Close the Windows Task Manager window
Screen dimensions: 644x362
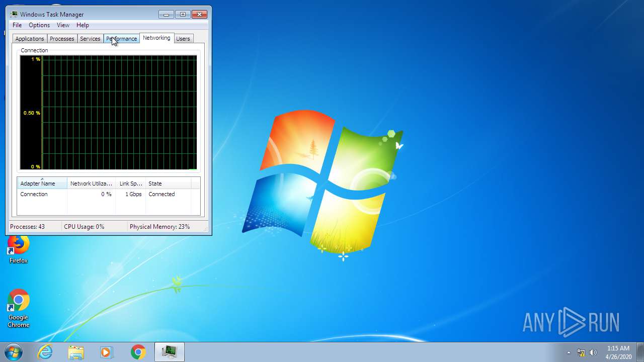(200, 14)
